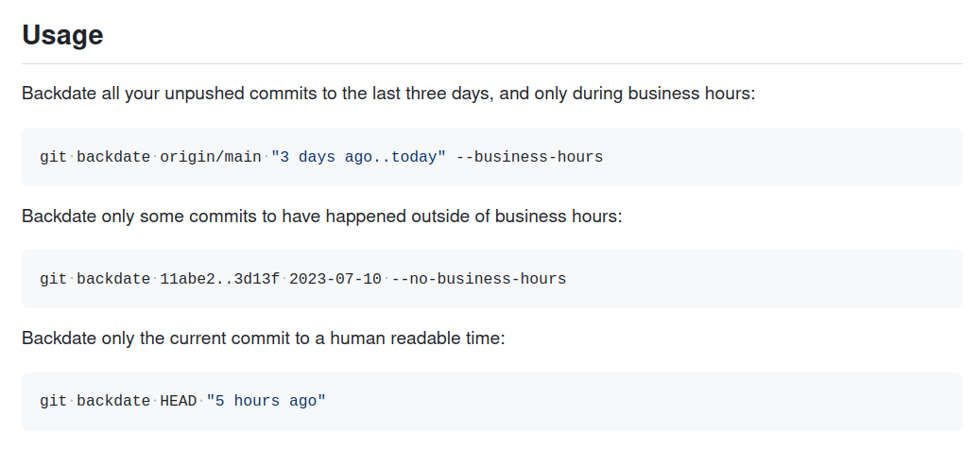Viewport: 980px width, 451px height.
Task: Click HEAD in the third command
Action: [x=178, y=401]
